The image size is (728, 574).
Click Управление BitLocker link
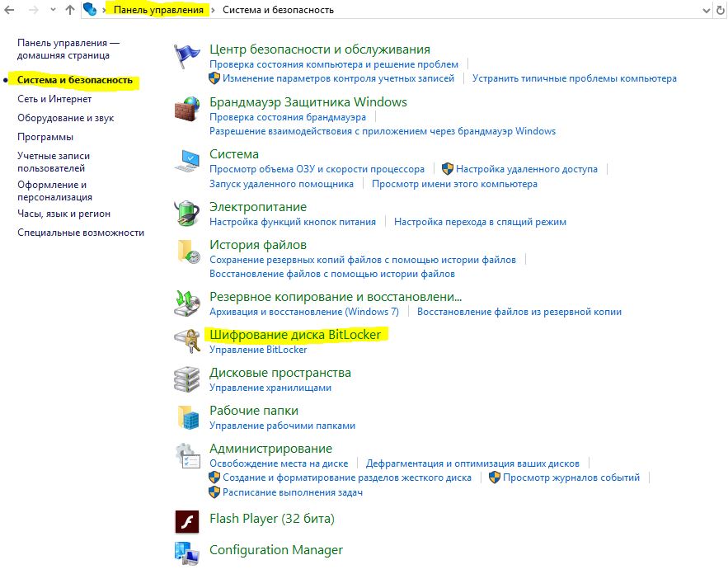258,350
